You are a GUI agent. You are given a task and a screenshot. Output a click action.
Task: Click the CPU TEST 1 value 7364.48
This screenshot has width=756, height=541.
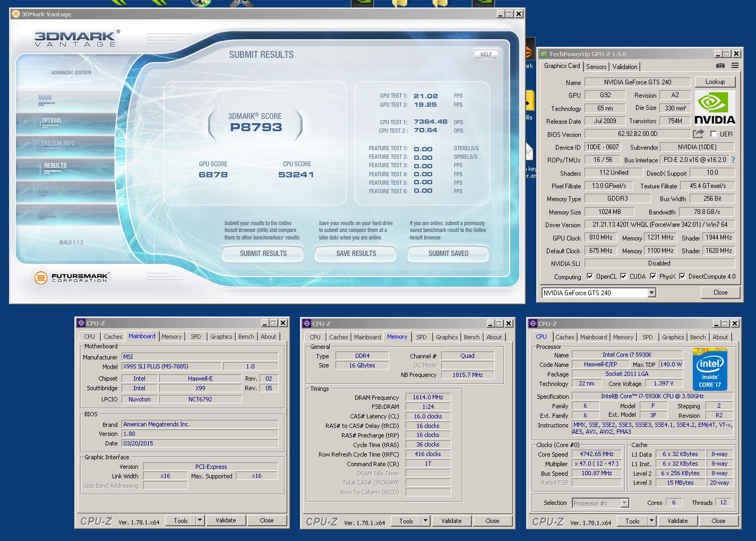(431, 122)
